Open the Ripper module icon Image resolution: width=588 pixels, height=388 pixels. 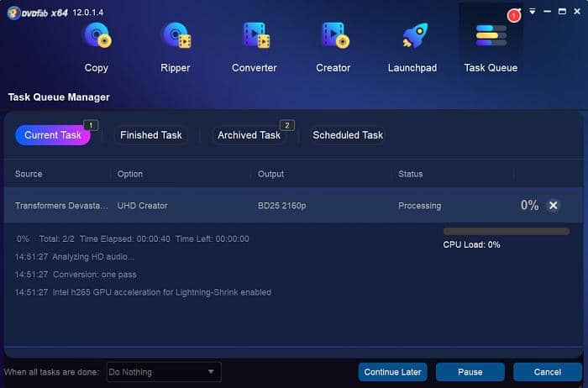176,35
